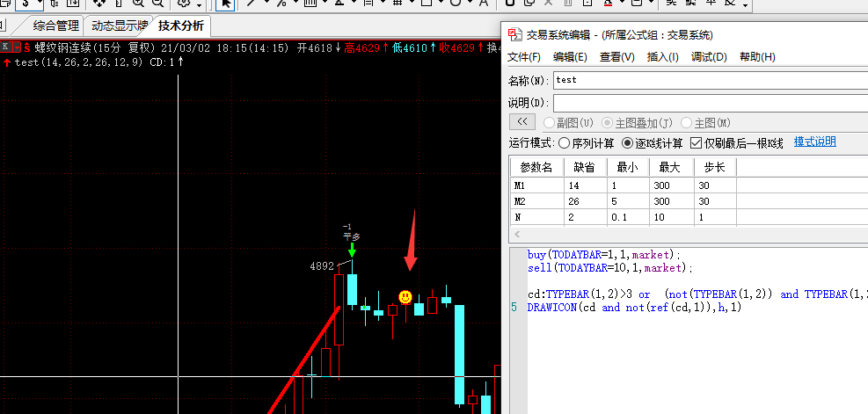Screen dimensions: 868x414
Task: Click the font color A icon in toolbar
Action: pyautogui.click(x=608, y=3)
